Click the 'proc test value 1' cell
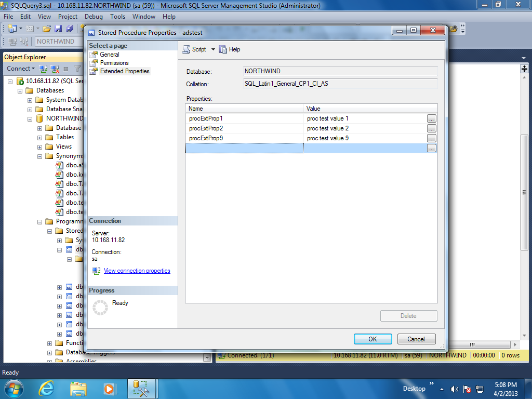Screen dimensions: 532x399 (365, 118)
